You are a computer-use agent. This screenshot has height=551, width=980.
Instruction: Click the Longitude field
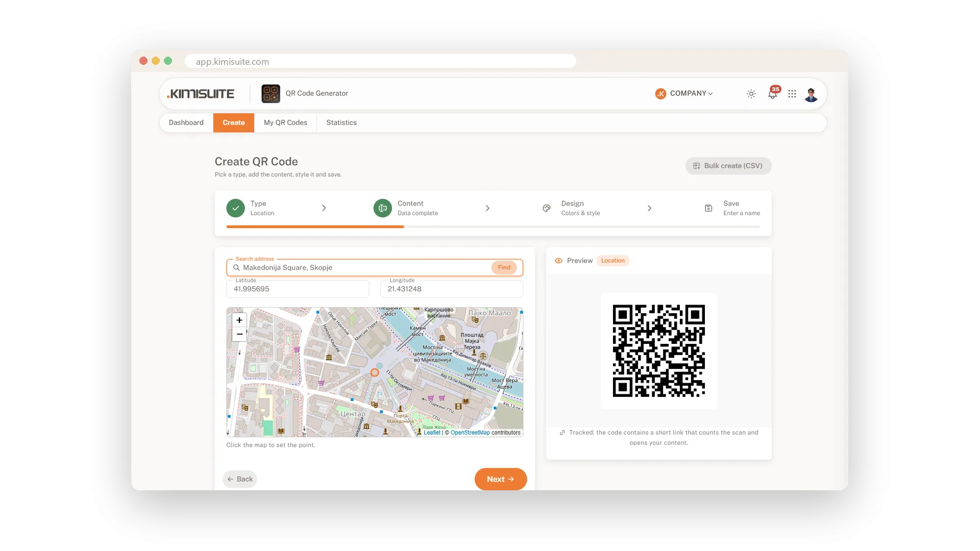point(452,289)
